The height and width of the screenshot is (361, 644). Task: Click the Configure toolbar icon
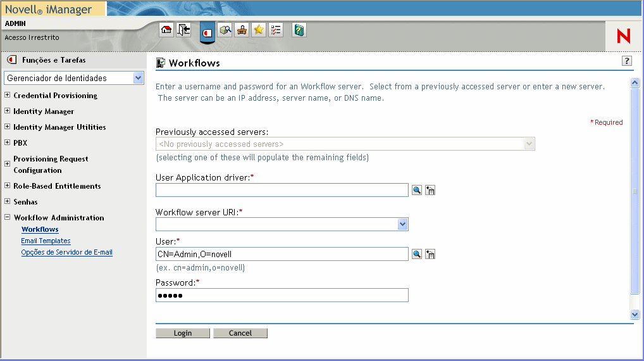click(x=242, y=30)
